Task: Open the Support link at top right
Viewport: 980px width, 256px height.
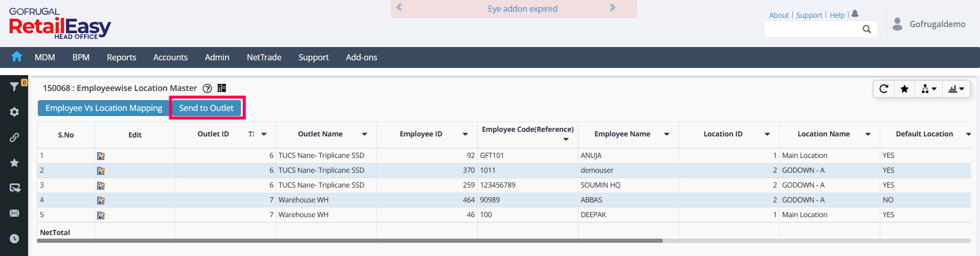Action: click(x=809, y=15)
